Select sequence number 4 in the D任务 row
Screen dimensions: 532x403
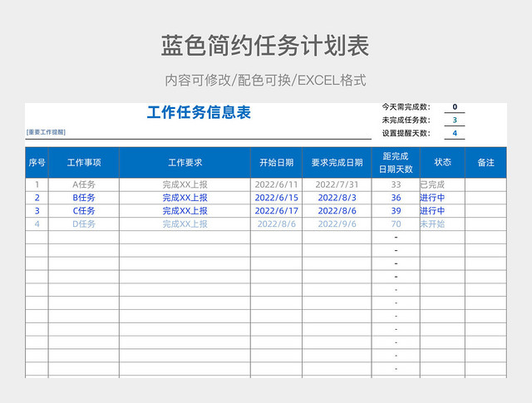coord(37,224)
